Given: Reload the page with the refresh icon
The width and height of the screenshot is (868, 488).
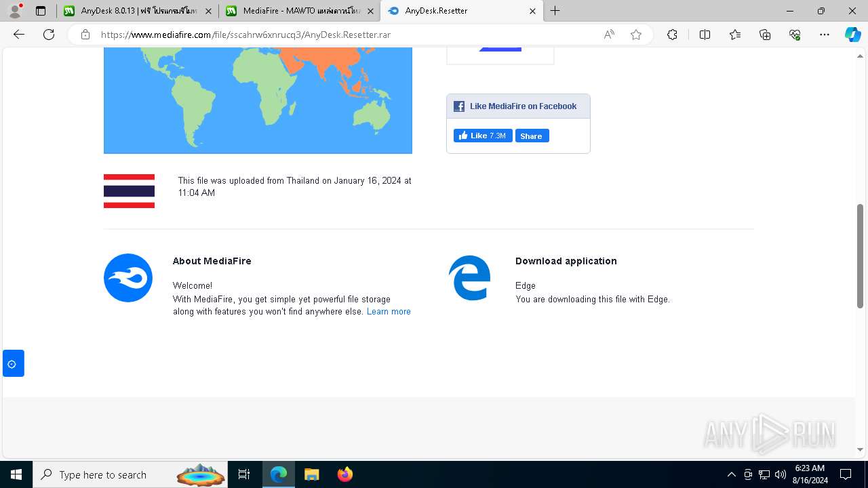Looking at the screenshot, I should click(x=49, y=35).
